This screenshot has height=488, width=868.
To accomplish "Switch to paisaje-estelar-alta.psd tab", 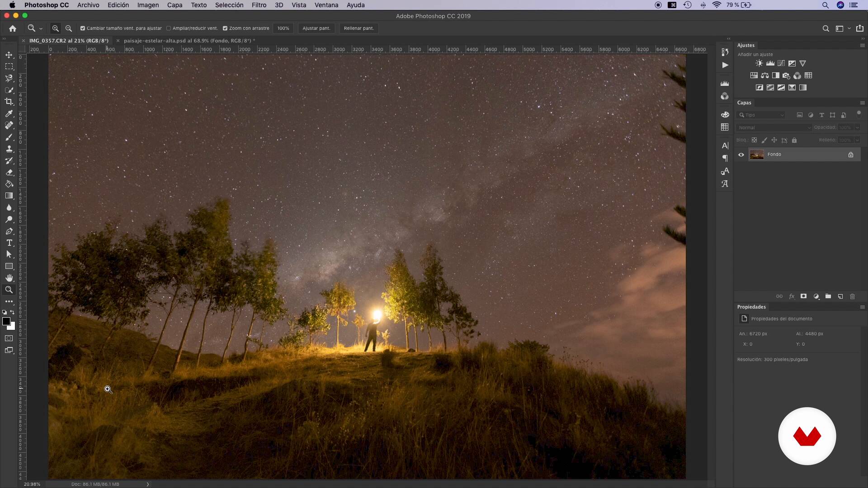I will point(187,40).
